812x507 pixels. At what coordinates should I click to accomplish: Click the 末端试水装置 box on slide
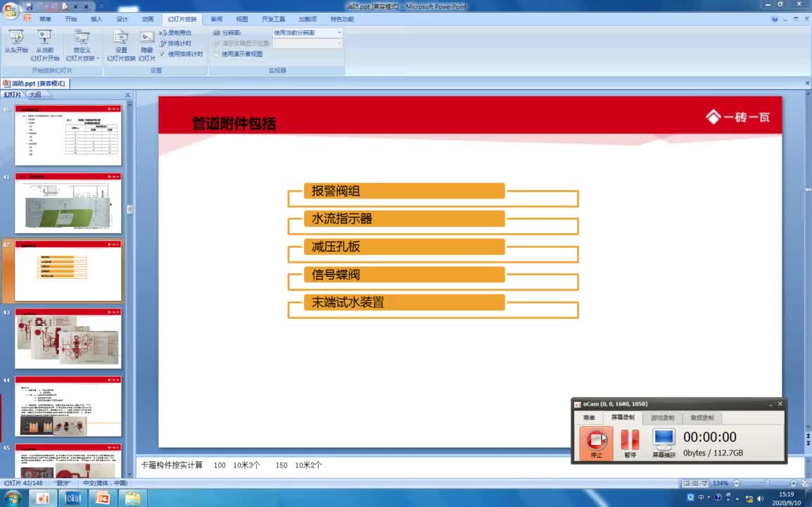[404, 303]
